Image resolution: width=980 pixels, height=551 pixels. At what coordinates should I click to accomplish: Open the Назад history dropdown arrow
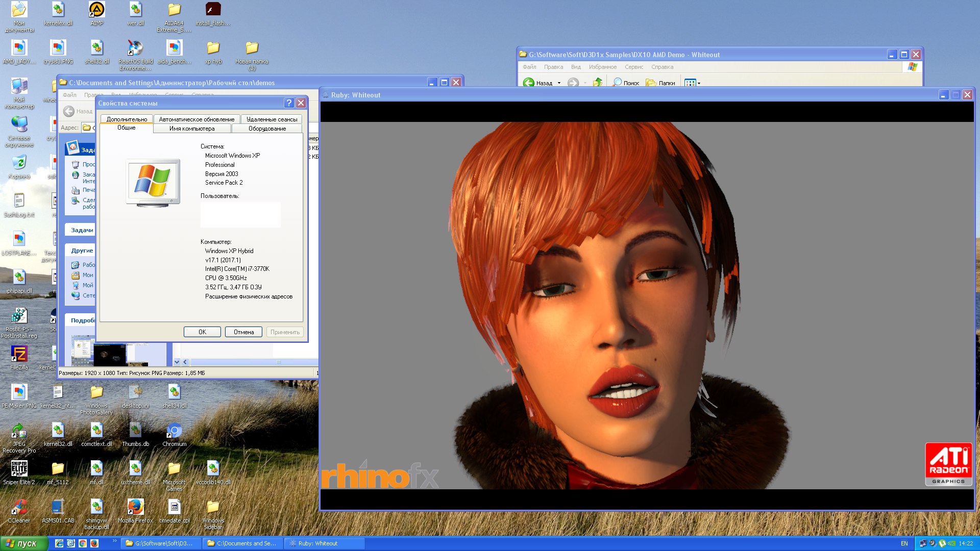point(559,83)
